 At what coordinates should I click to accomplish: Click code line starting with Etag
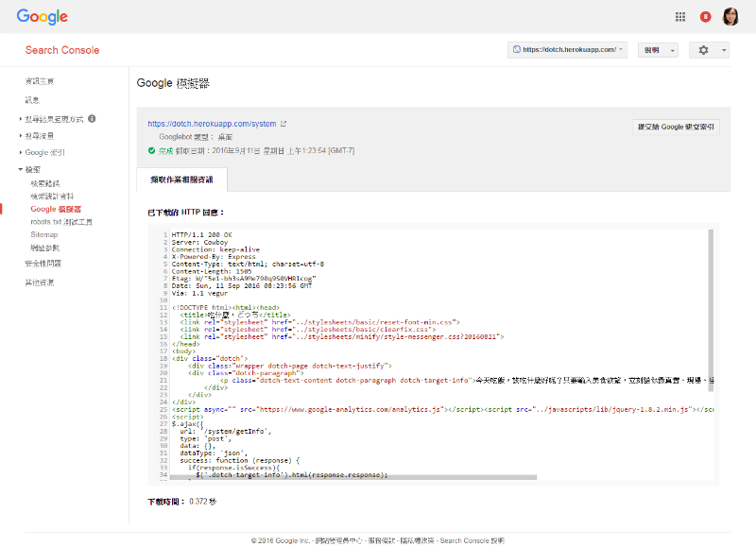tap(244, 279)
